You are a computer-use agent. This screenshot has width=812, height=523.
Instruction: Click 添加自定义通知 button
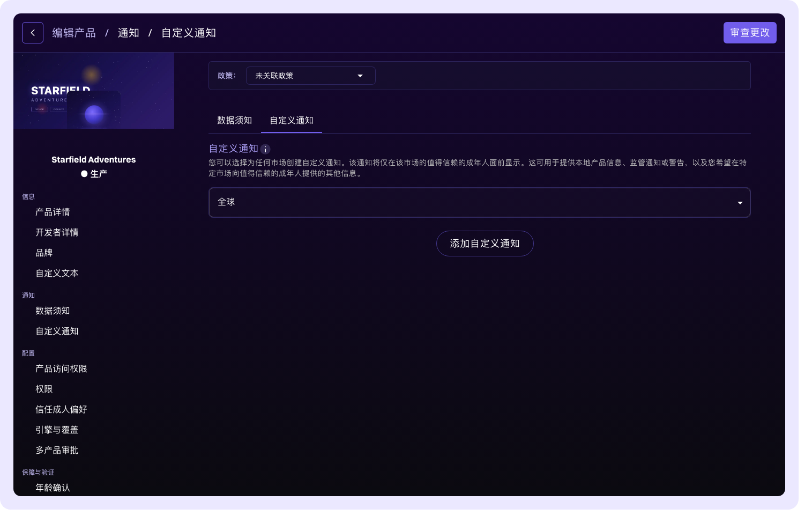pos(485,244)
